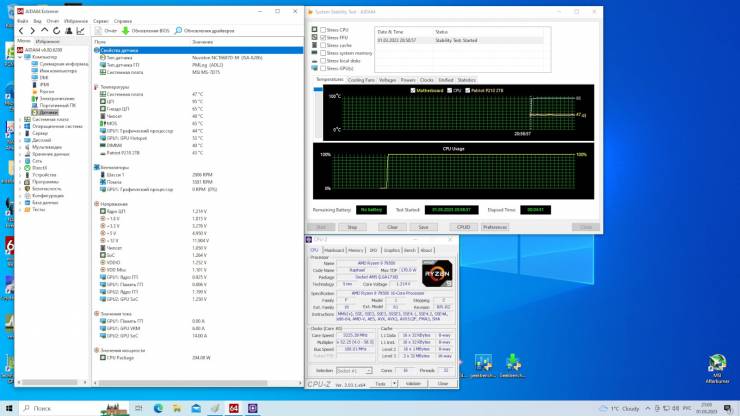Enable Stress GPU(s) checkbox

click(323, 68)
